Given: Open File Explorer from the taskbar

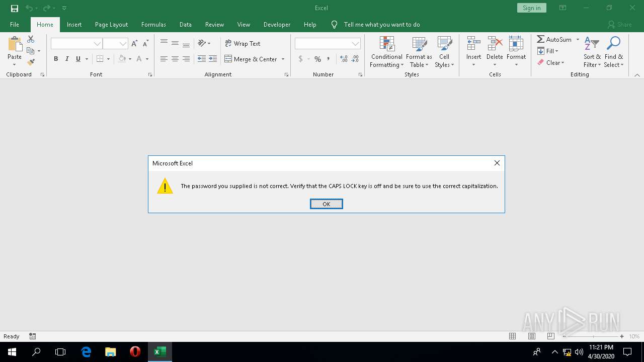Looking at the screenshot, I should (x=111, y=352).
